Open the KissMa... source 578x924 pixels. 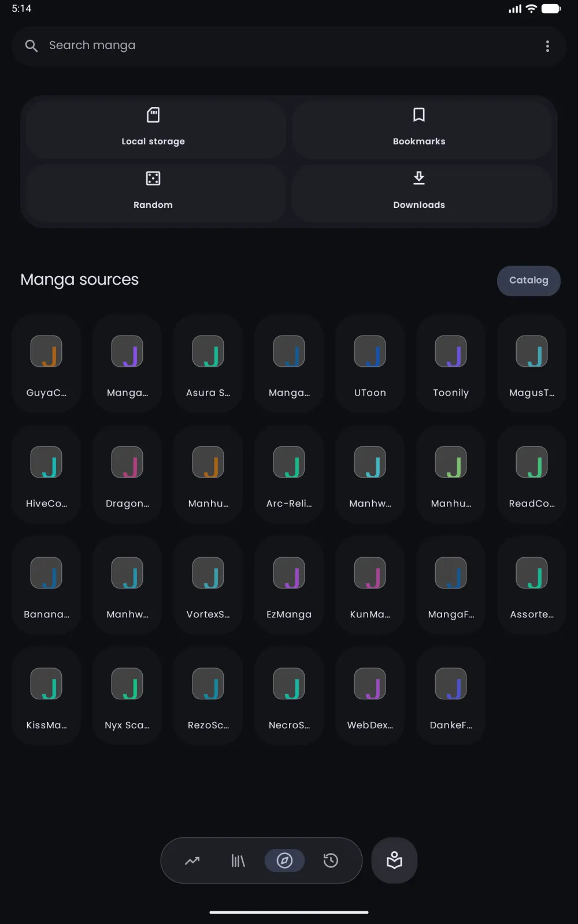[x=46, y=696]
